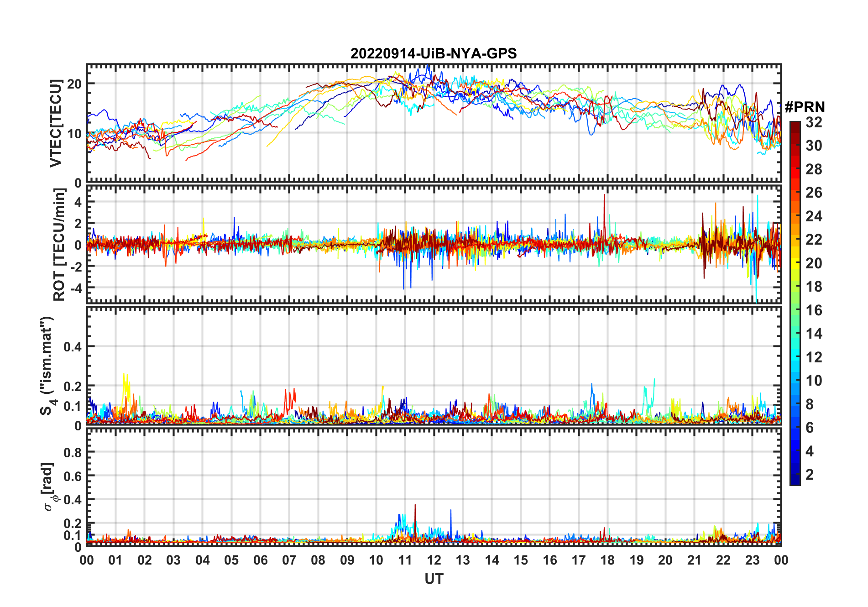Click x-axis hour tick 15
This screenshot has width=868, height=607.
(521, 560)
